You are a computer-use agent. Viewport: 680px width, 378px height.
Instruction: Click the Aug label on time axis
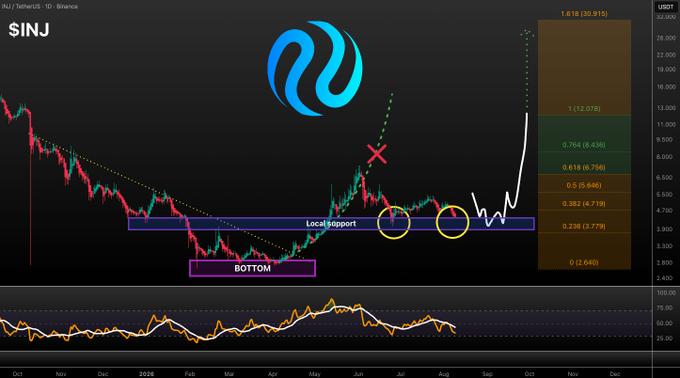click(x=444, y=374)
